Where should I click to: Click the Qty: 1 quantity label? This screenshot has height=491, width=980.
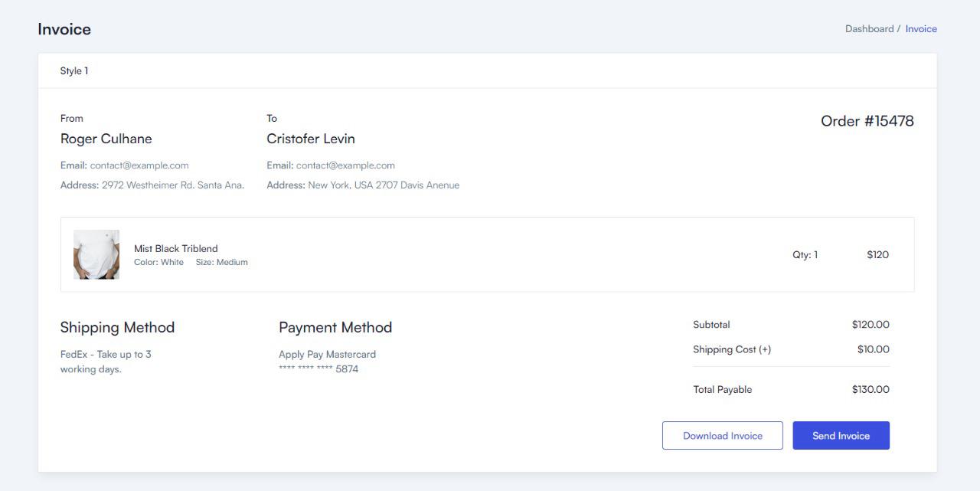(x=805, y=255)
